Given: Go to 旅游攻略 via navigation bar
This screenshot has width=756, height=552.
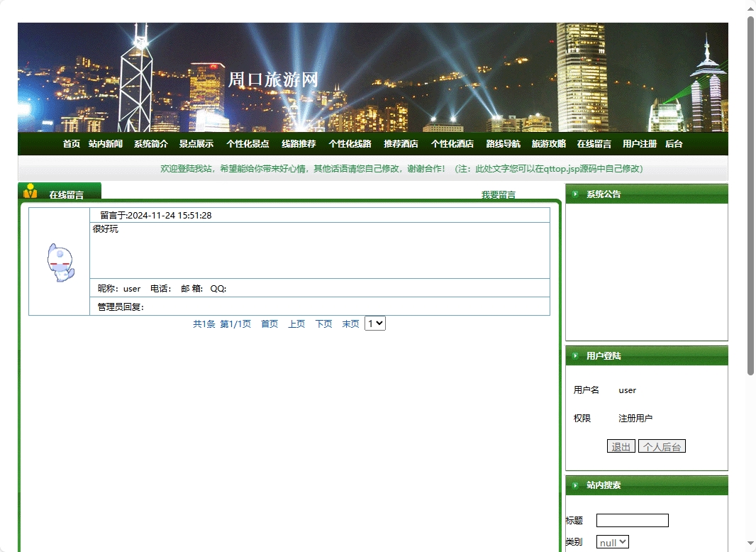Looking at the screenshot, I should pos(548,143).
